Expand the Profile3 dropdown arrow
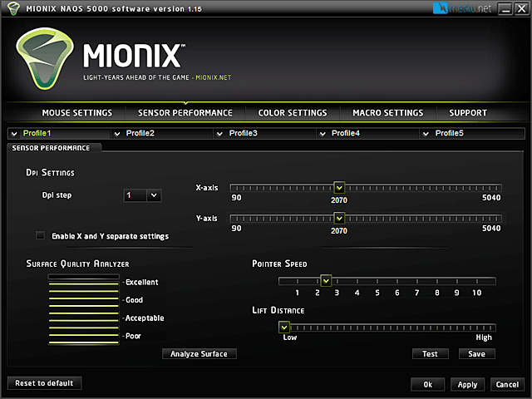 [x=219, y=134]
